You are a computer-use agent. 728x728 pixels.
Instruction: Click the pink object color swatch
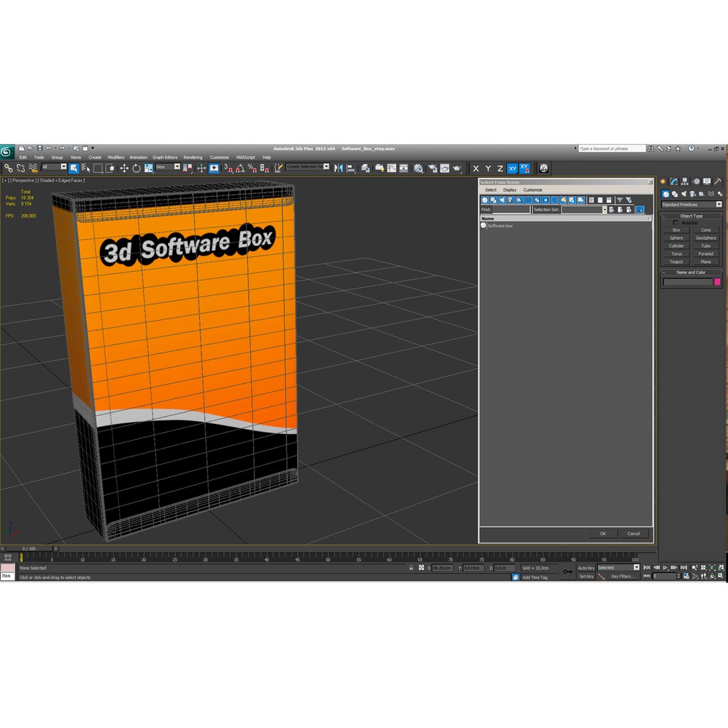717,282
